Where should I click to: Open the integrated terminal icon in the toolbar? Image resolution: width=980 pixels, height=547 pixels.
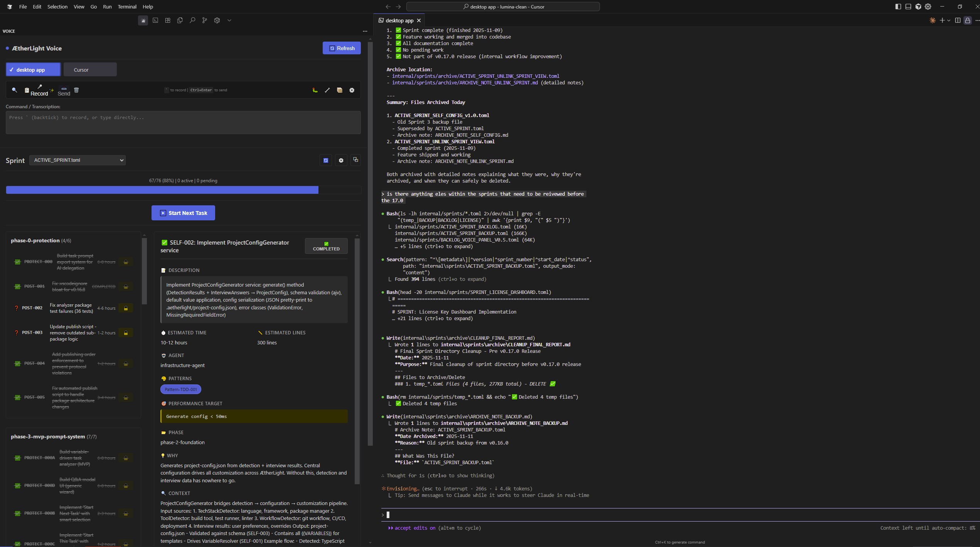click(x=155, y=20)
